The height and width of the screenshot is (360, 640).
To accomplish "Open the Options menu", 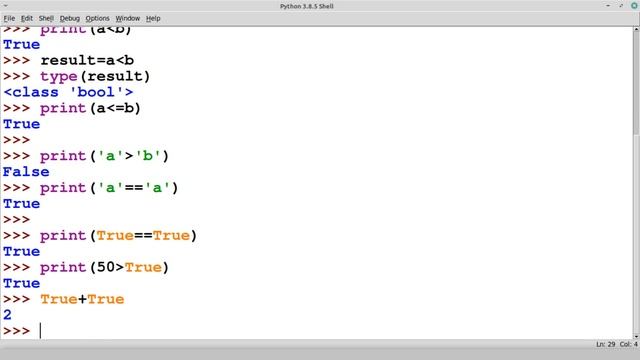I will (98, 18).
